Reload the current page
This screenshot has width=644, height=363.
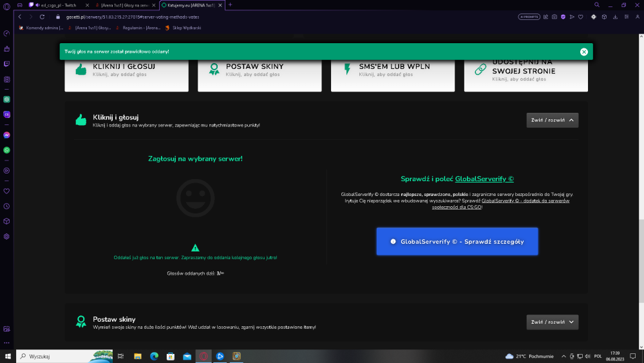click(x=42, y=17)
